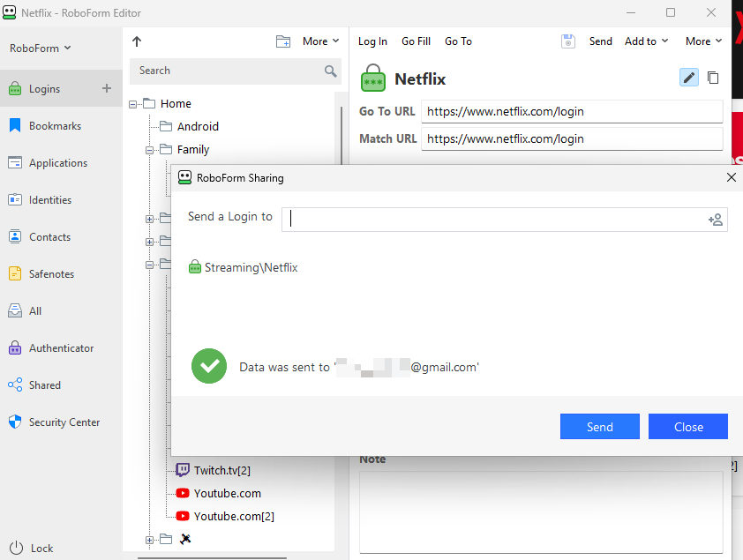The width and height of the screenshot is (743, 560).
Task: Go up one folder level arrow
Action: click(x=137, y=41)
